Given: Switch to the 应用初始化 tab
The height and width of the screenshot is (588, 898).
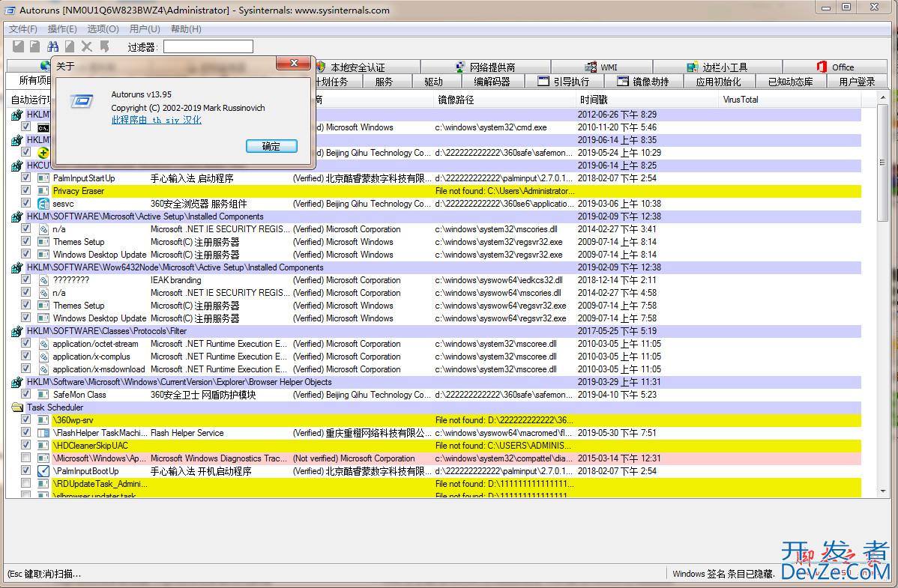Looking at the screenshot, I should [x=719, y=82].
